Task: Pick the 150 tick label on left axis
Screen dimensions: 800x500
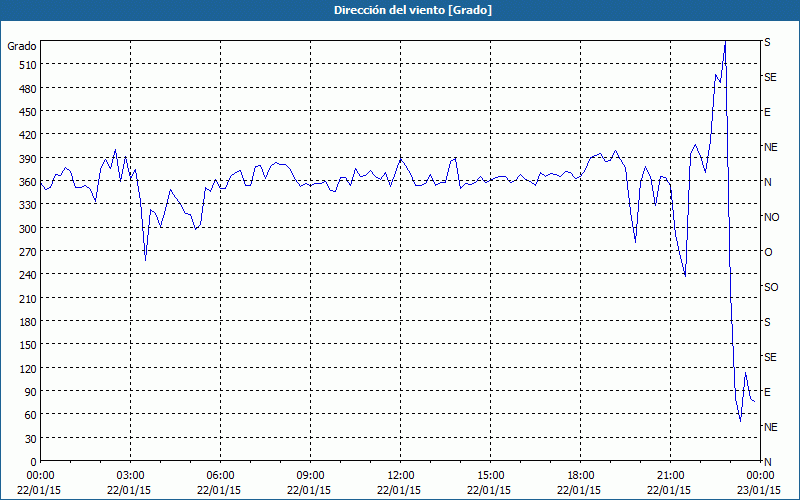Action: [x=28, y=345]
